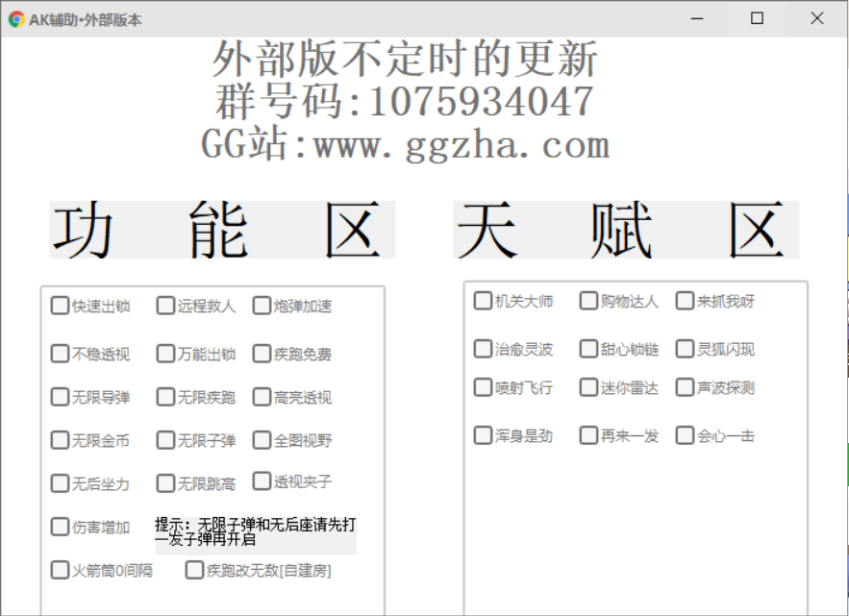The height and width of the screenshot is (616, 849).
Task: Check the 购物达人 talent
Action: point(588,301)
